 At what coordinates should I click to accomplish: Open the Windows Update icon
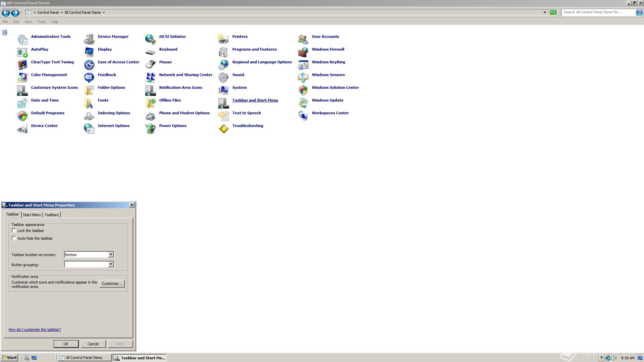[303, 103]
